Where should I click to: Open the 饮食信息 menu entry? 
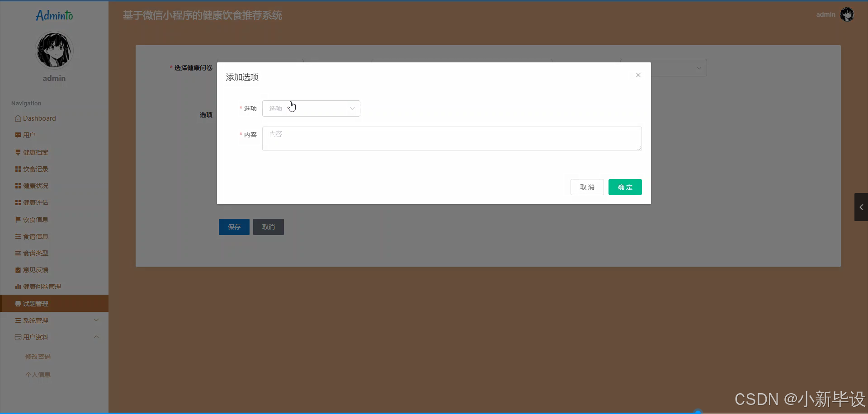(35, 219)
